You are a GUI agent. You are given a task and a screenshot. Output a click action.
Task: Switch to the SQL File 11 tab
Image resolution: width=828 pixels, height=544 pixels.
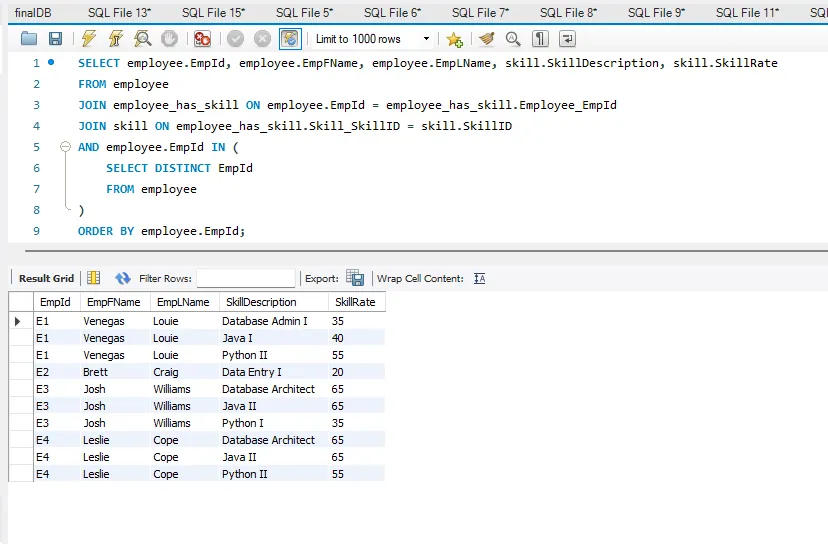click(x=747, y=13)
